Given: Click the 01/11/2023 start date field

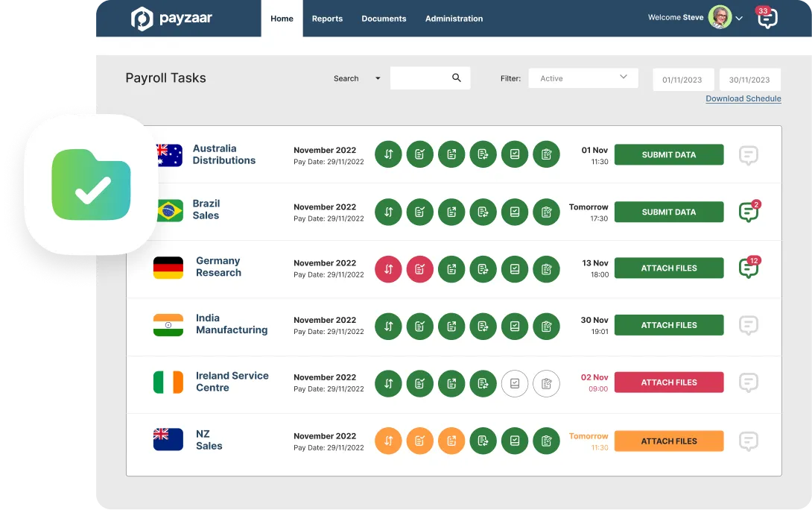Looking at the screenshot, I should 683,80.
